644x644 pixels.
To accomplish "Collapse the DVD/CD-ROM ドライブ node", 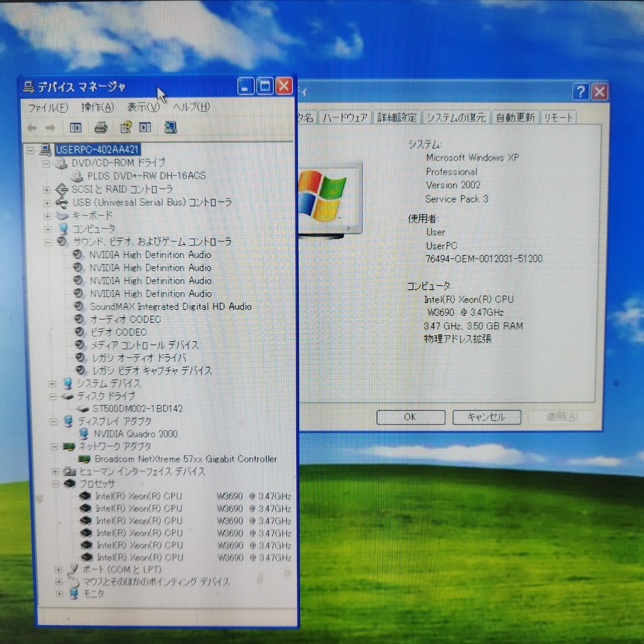I will coord(46,163).
